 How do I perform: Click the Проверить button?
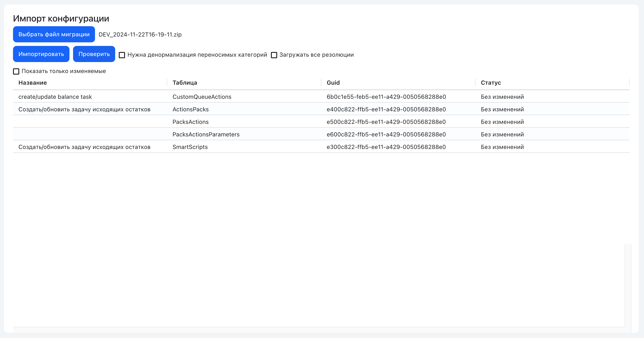(94, 54)
